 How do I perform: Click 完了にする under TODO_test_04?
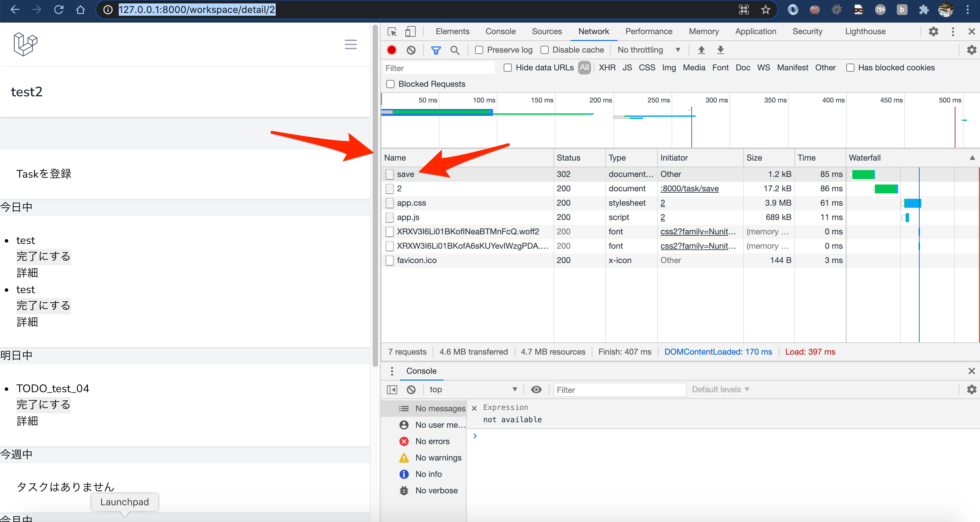tap(43, 404)
